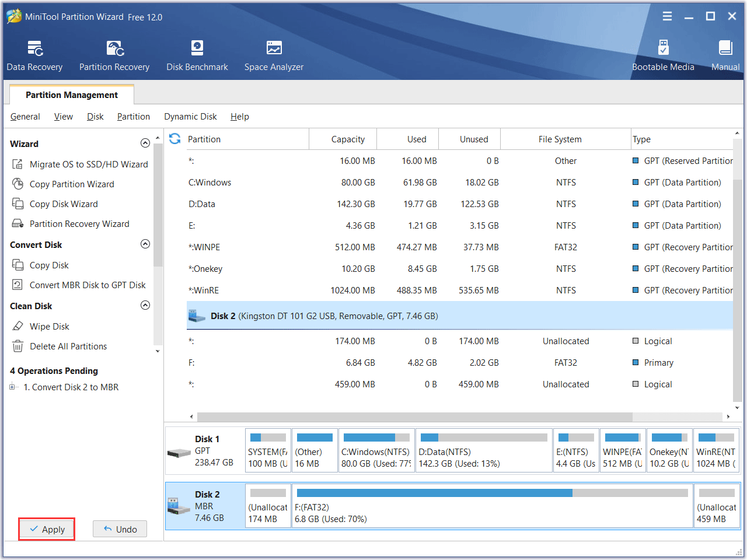747x560 pixels.
Task: Select the *:Onekey partition row
Action: pos(459,269)
